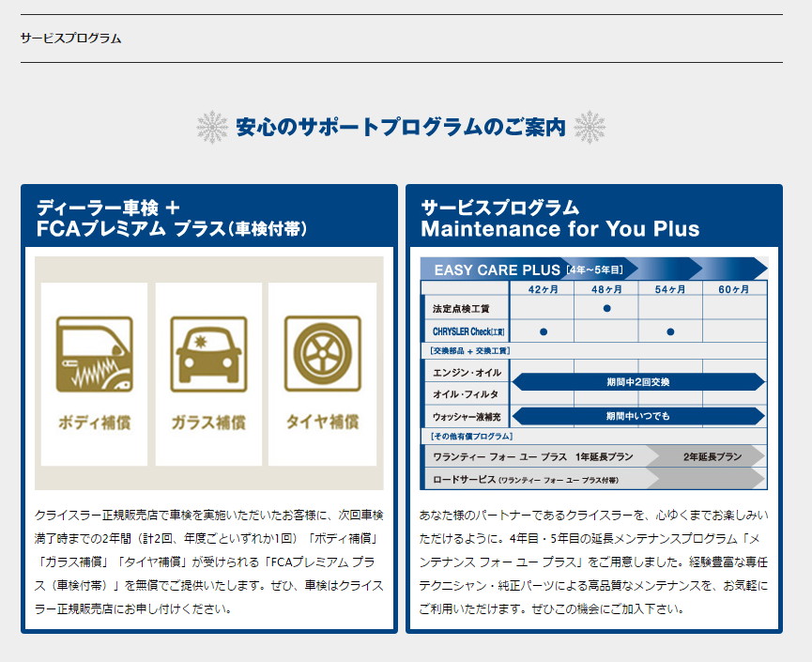Viewport: 812px width, 662px height.
Task: Click the ボディ補償 label
Action: pyautogui.click(x=94, y=423)
